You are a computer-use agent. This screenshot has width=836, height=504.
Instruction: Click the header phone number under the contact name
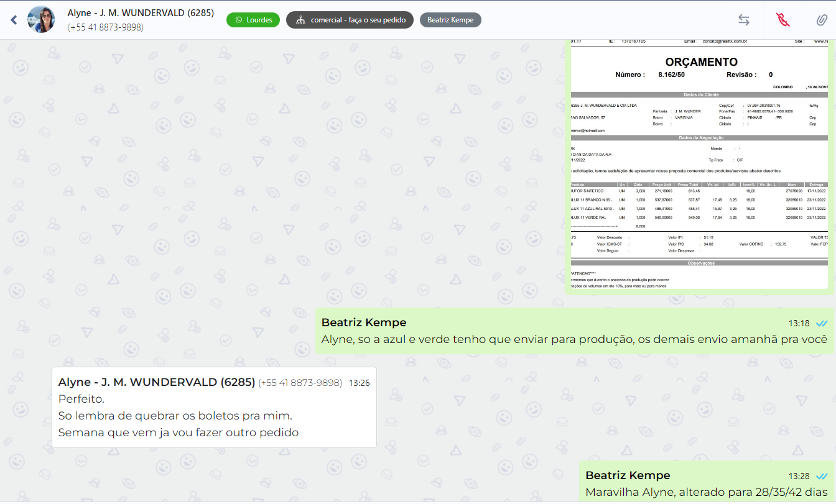tap(106, 27)
